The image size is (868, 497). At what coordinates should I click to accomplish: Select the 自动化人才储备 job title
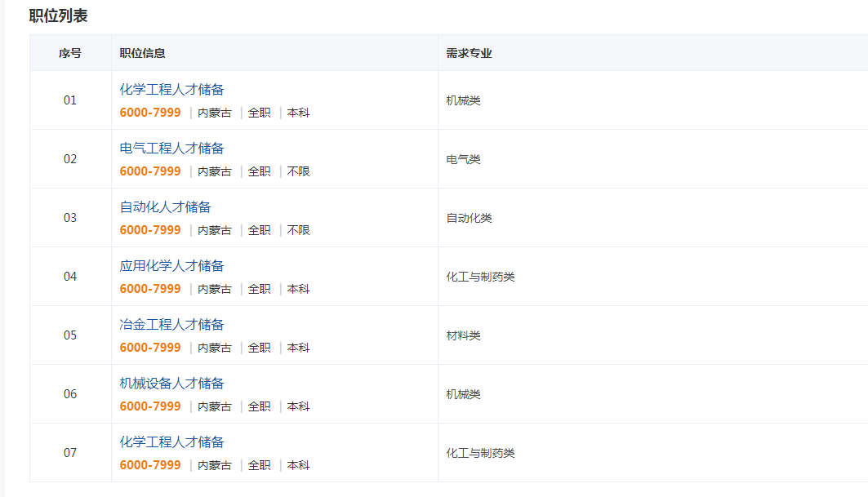165,207
